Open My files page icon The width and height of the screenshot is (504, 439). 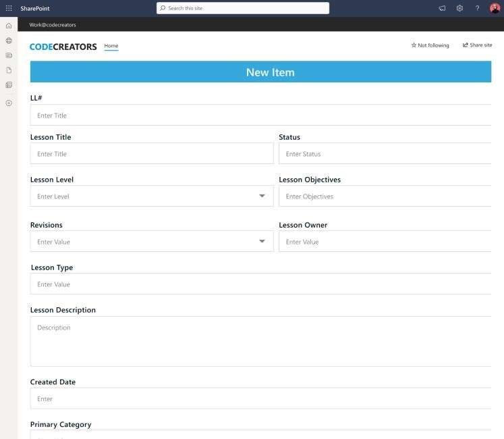pos(9,70)
